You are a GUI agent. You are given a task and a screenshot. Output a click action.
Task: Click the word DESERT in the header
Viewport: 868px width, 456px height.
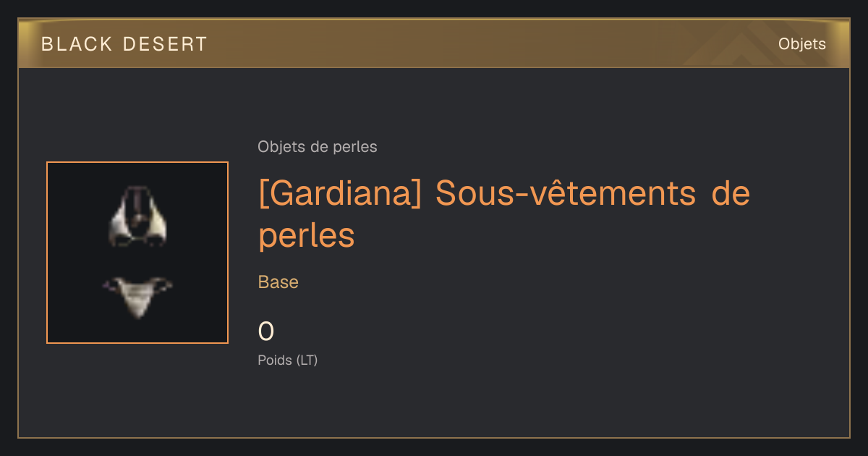pos(166,44)
